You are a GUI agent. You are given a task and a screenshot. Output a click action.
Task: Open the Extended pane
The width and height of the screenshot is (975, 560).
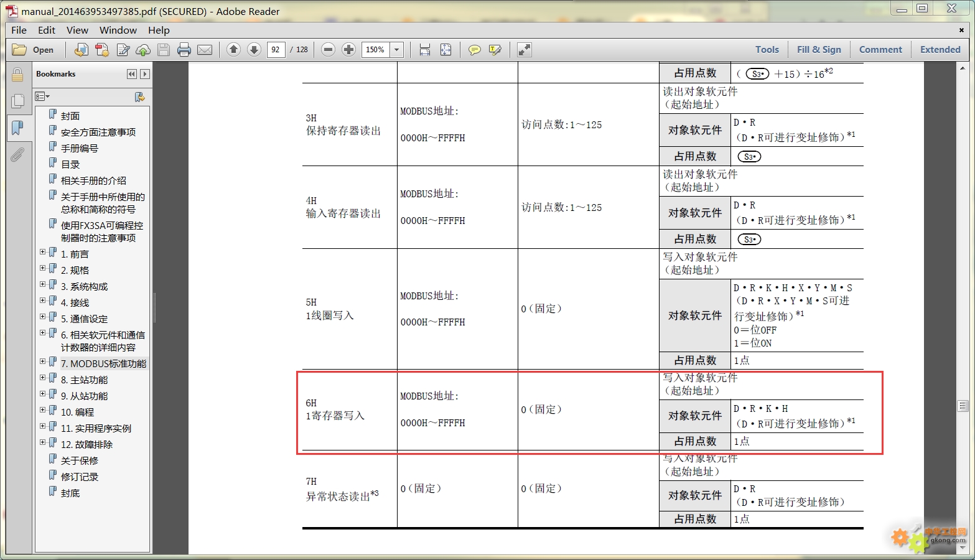tap(940, 50)
